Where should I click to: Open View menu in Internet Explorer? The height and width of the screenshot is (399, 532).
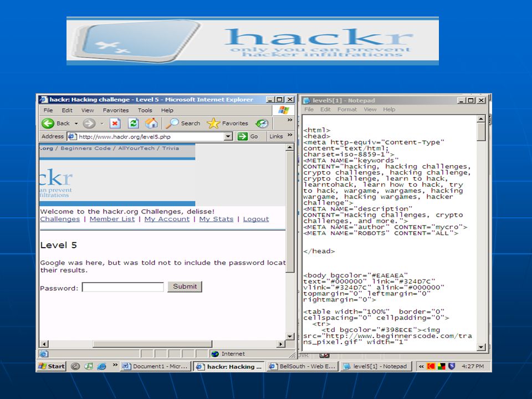(x=88, y=110)
